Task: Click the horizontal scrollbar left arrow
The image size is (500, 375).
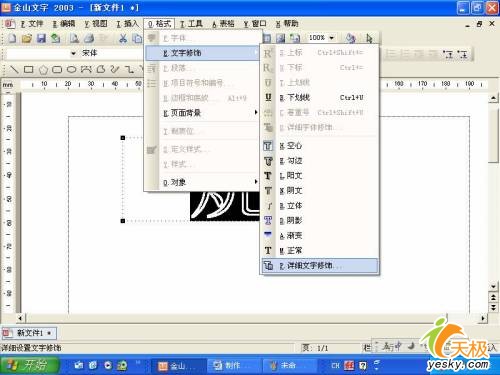Action: (20, 318)
